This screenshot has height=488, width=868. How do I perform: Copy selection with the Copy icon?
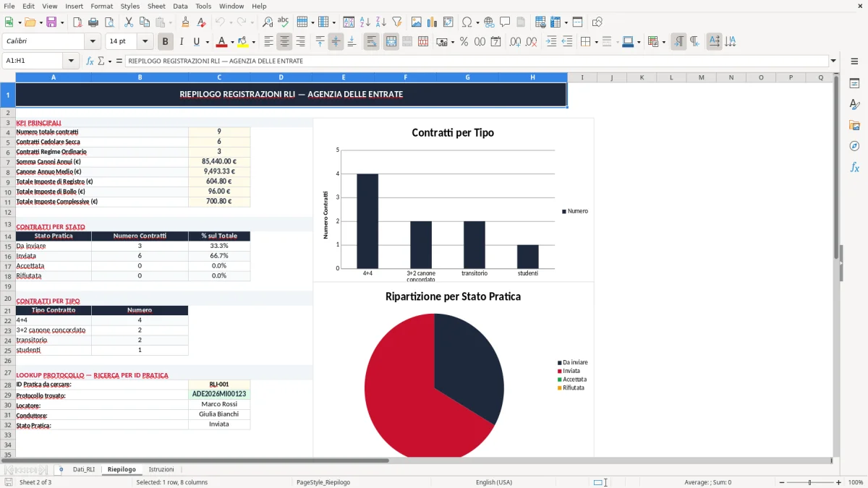pos(145,22)
